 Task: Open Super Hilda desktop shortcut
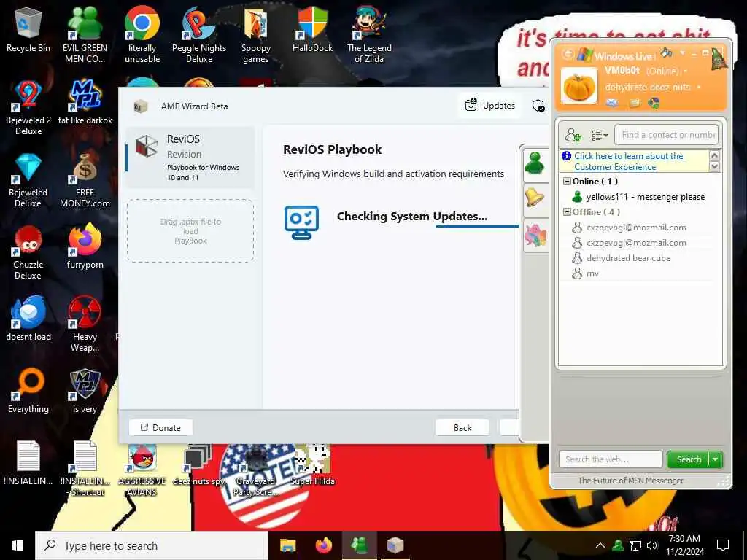312,464
